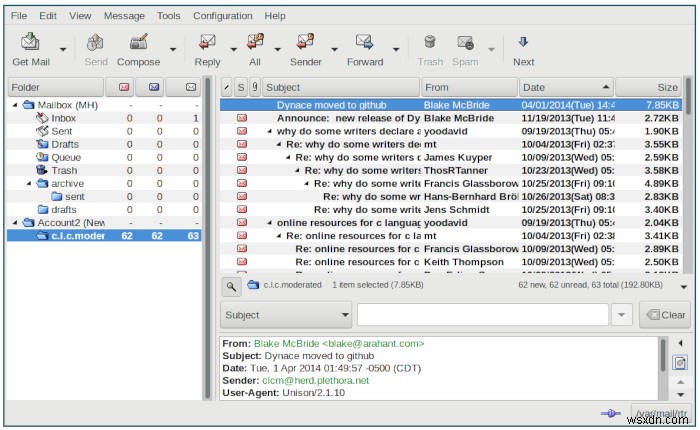700x430 pixels.
Task: Open the Help menu
Action: pyautogui.click(x=275, y=16)
